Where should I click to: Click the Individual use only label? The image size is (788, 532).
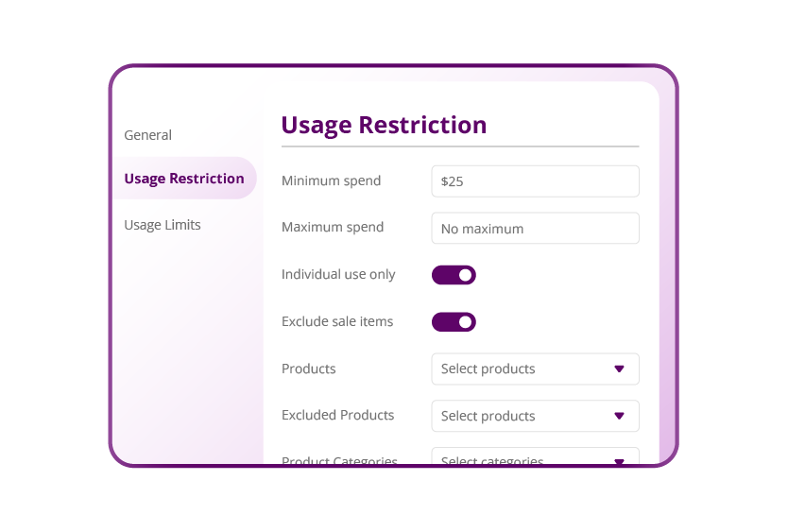[x=338, y=274]
